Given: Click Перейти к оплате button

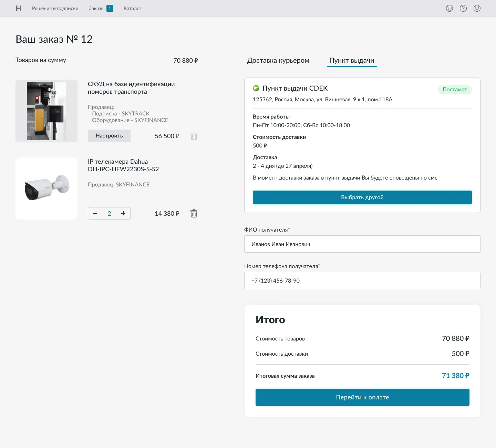Looking at the screenshot, I should pyautogui.click(x=362, y=397).
